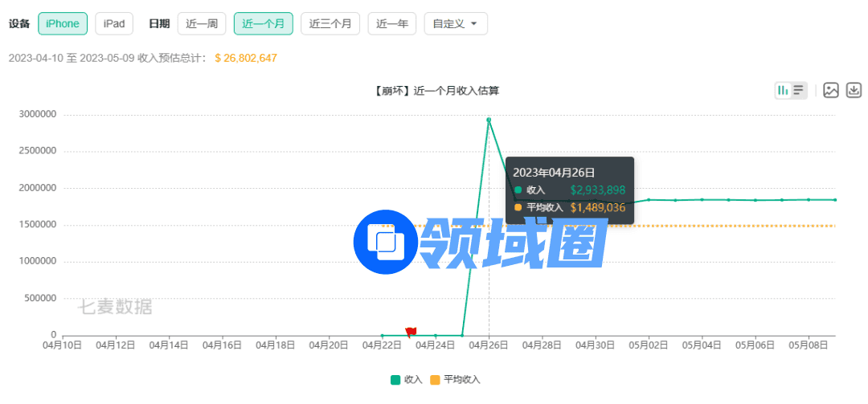The height and width of the screenshot is (404, 868).
Task: Set date range to 近一年
Action: (393, 24)
